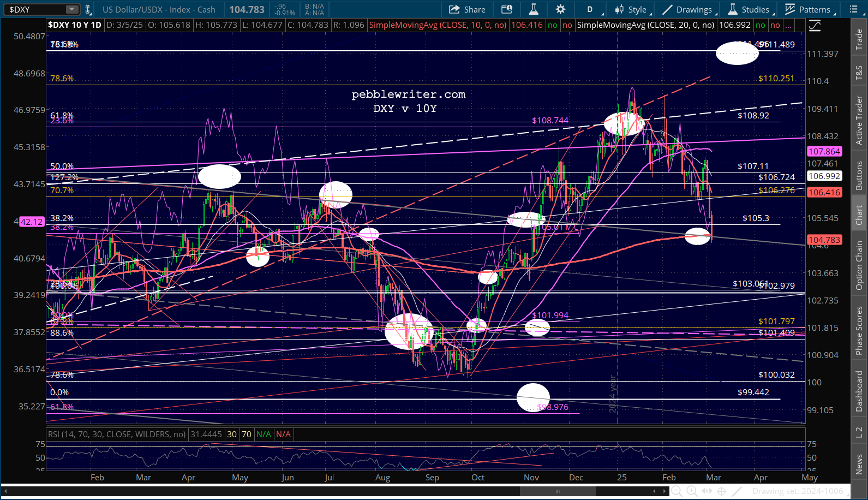
Task: Click the candlestick Style icon
Action: click(619, 9)
